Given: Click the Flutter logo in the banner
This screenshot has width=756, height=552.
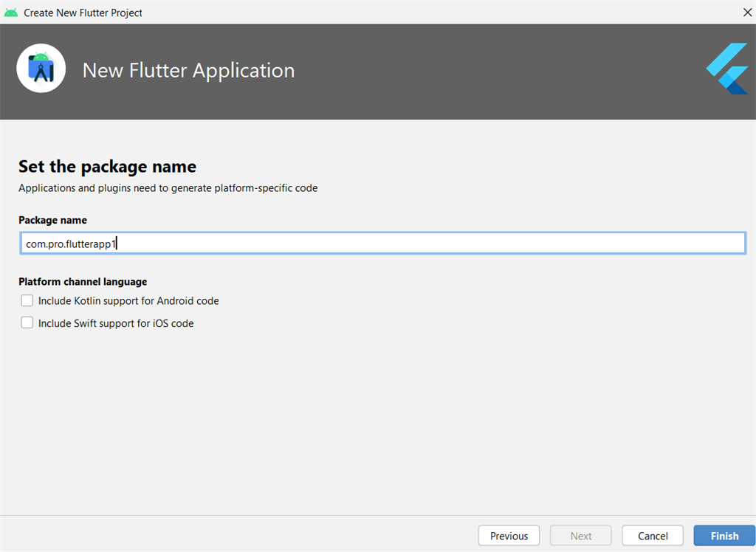Looking at the screenshot, I should coord(729,69).
